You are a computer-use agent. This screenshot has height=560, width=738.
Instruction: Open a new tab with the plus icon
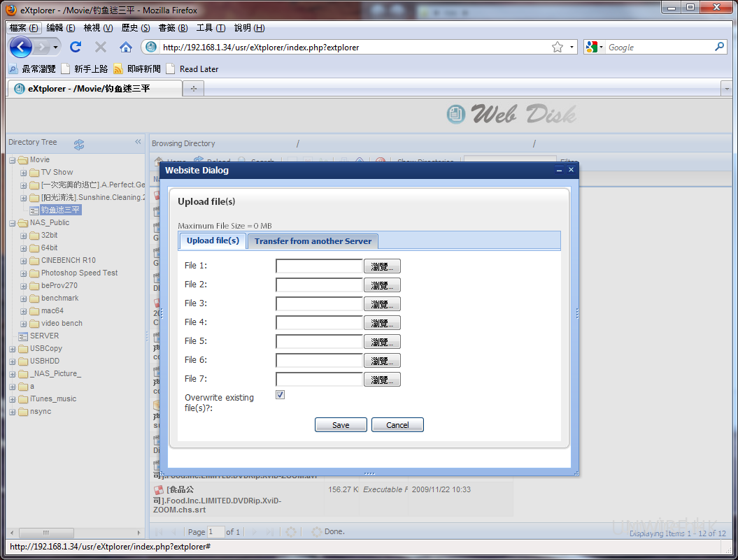click(x=194, y=89)
